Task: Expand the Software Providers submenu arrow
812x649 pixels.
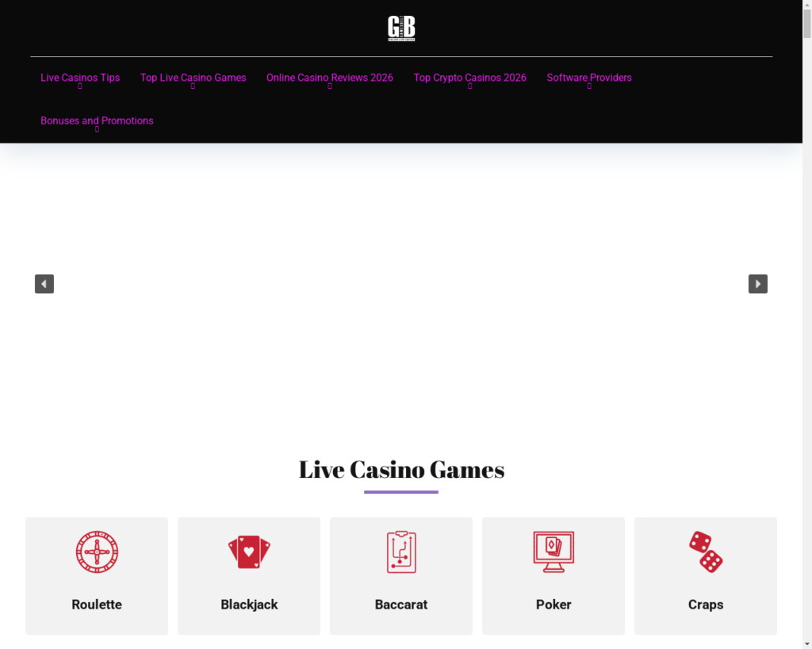Action: click(589, 86)
